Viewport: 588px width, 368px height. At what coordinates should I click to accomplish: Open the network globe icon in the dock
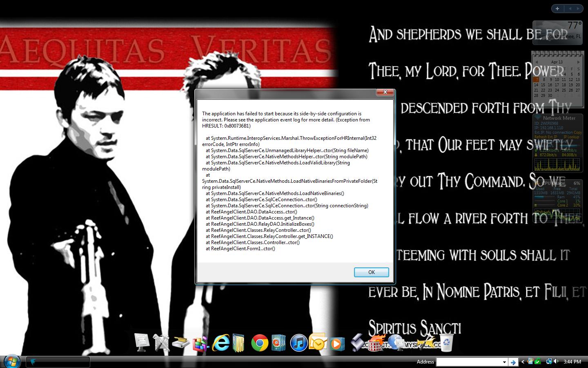pos(396,343)
